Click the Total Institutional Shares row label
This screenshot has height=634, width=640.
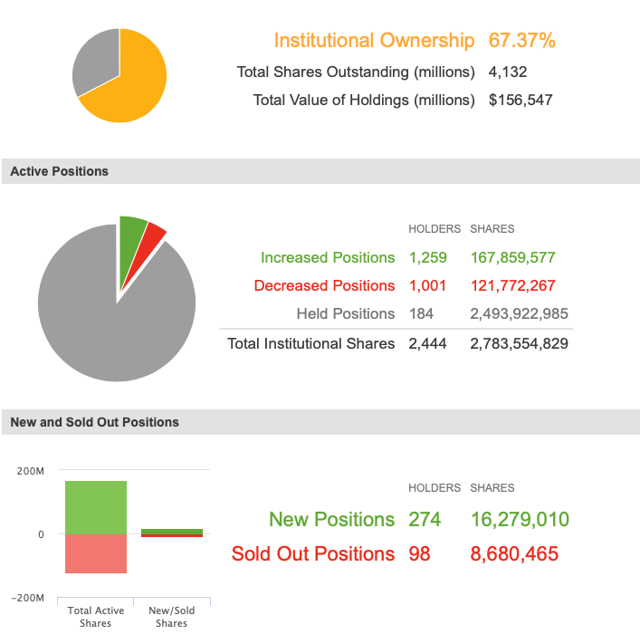[x=311, y=344]
